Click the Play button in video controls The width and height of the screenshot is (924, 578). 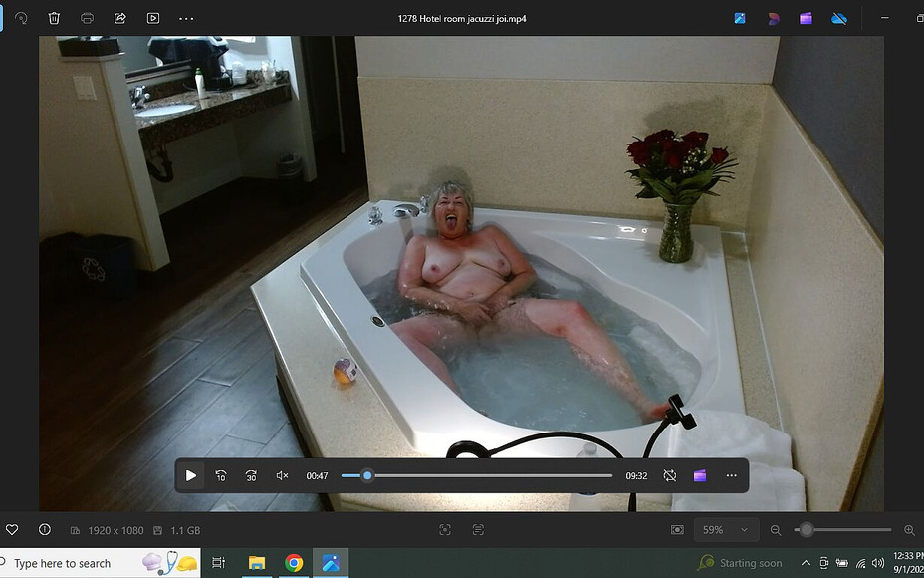(x=191, y=475)
